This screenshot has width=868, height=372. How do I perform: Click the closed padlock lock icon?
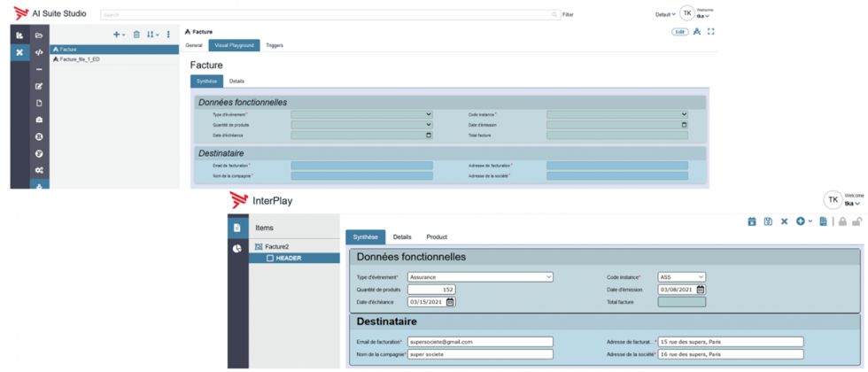pyautogui.click(x=842, y=221)
